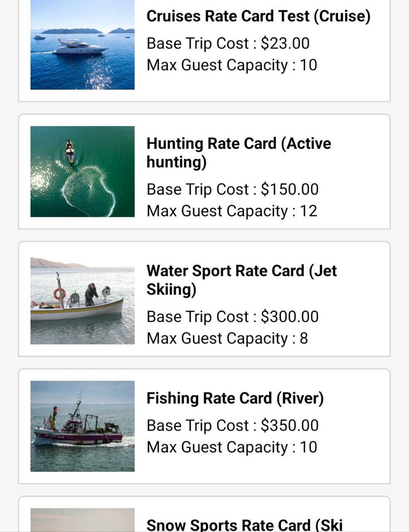Click the $350.00 base trip cost line
Viewport: 409px width, 532px height.
point(232,425)
